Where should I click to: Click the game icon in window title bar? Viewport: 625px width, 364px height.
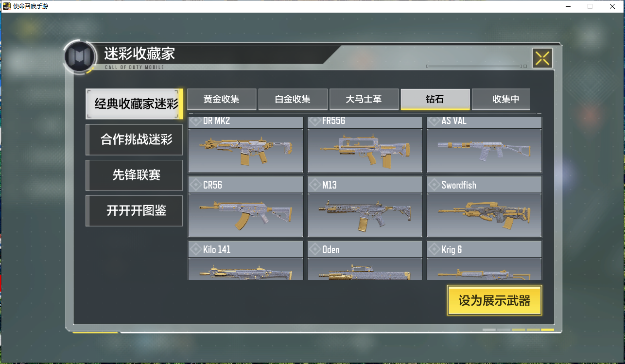click(7, 6)
